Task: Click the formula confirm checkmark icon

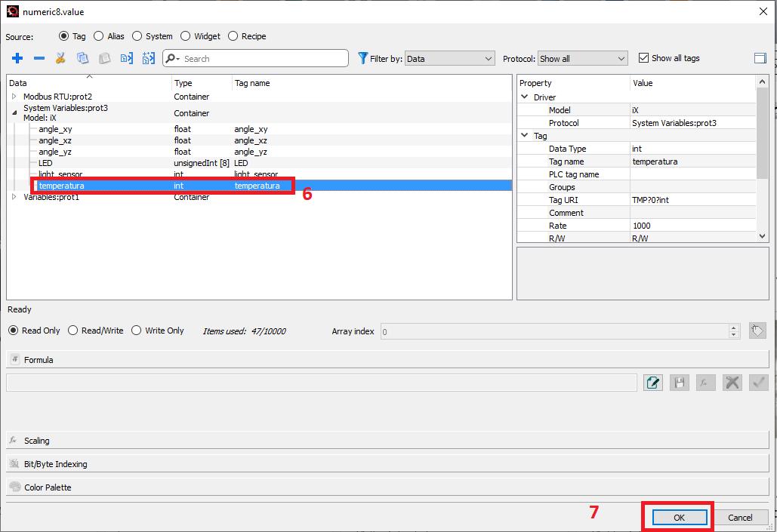Action: coord(759,383)
